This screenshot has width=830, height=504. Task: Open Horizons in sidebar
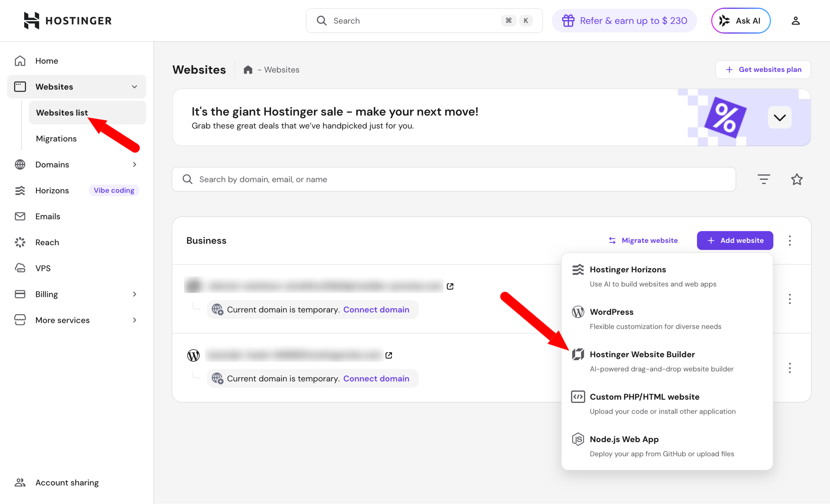coord(52,190)
